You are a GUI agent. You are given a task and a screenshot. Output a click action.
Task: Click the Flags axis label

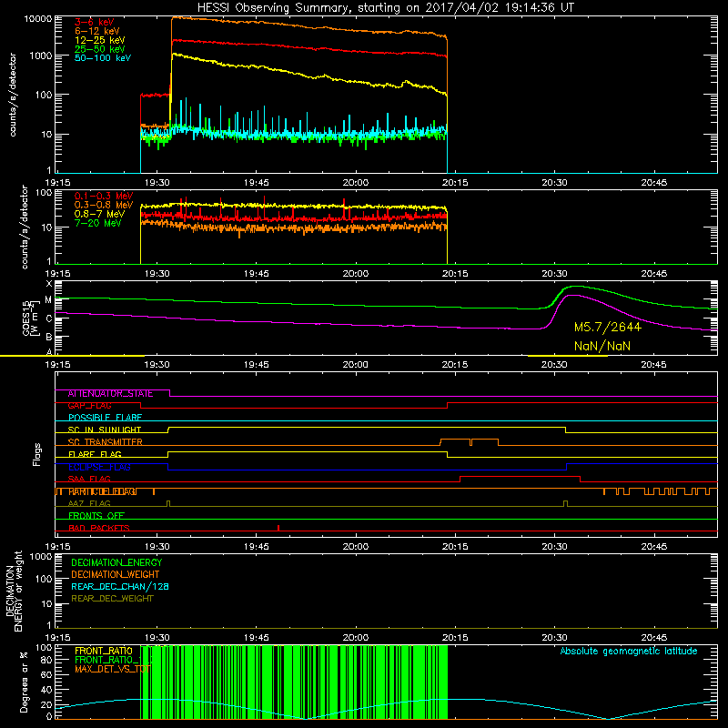pos(37,454)
